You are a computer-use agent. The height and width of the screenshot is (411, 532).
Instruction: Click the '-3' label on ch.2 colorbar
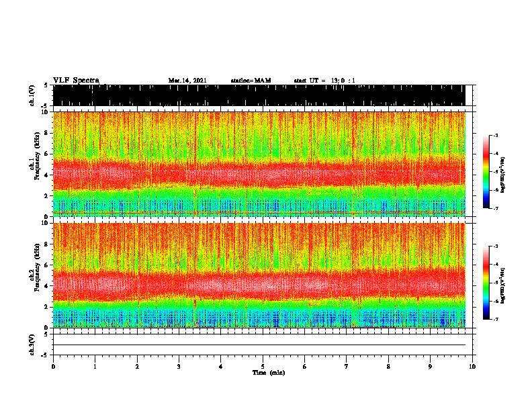[495, 246]
